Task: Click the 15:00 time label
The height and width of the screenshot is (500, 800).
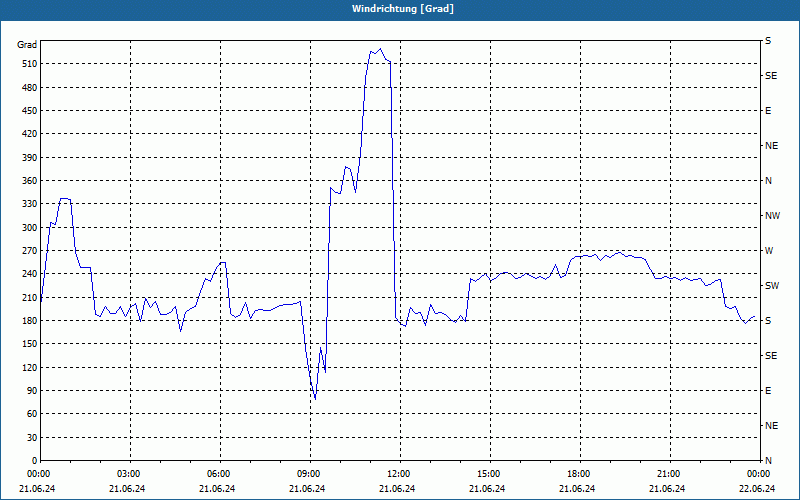Action: click(x=489, y=474)
